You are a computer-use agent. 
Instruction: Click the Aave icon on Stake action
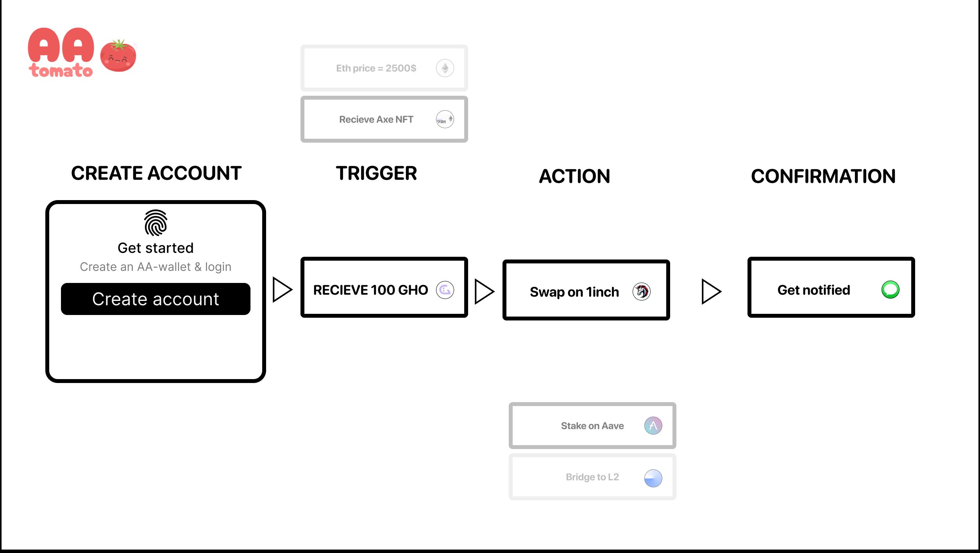[652, 425]
